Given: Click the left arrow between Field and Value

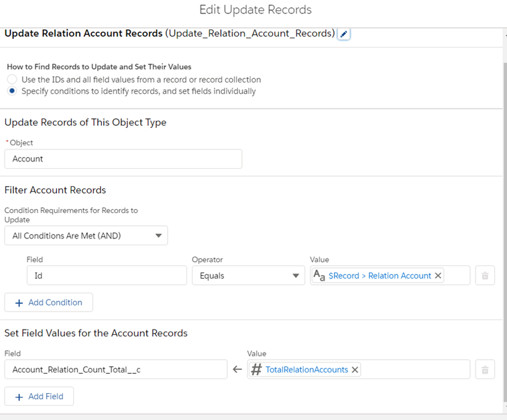Looking at the screenshot, I should point(237,369).
